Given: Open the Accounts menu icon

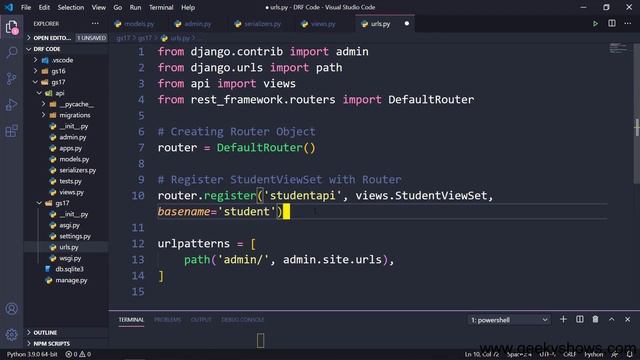Looking at the screenshot, I should click(11, 309).
